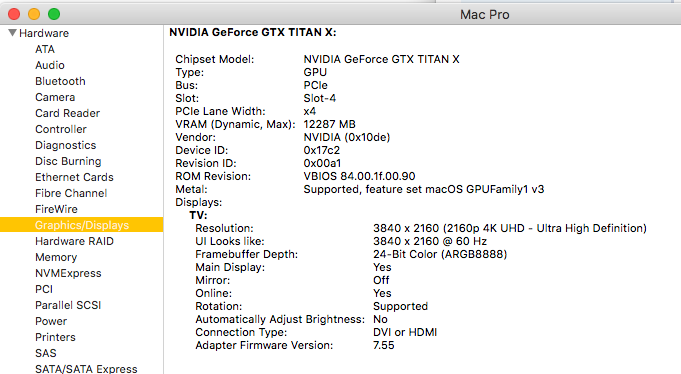Select NVMExpress in the hardware list
Screen dimensions: 681x374
(68, 273)
